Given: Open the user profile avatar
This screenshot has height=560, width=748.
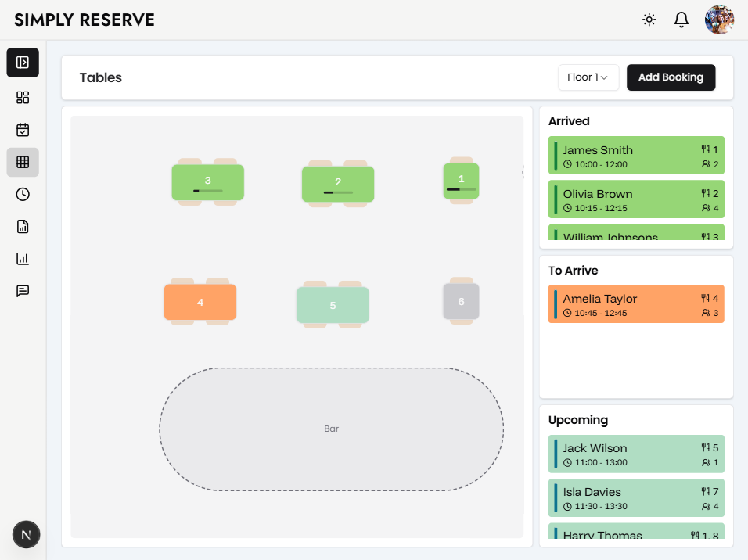Looking at the screenshot, I should pyautogui.click(x=719, y=20).
